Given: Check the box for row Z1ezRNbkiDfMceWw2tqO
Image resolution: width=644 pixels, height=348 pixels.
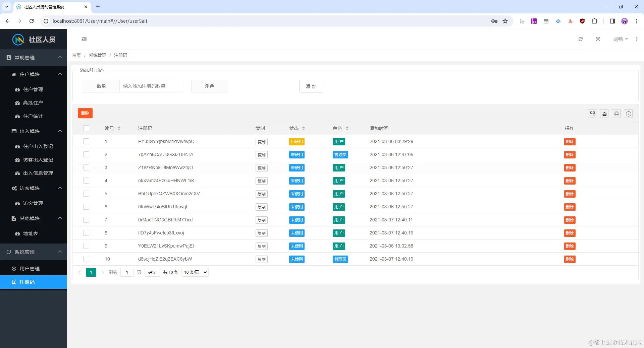Looking at the screenshot, I should point(86,167).
